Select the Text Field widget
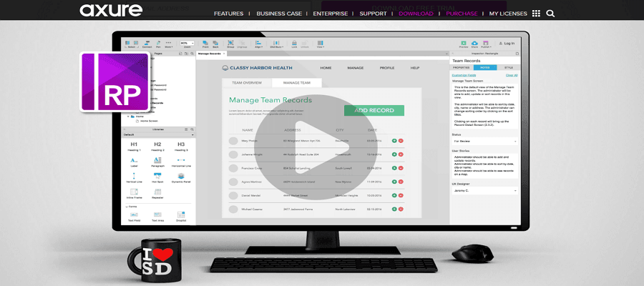Screen dimensions: 644x286 pos(134,217)
